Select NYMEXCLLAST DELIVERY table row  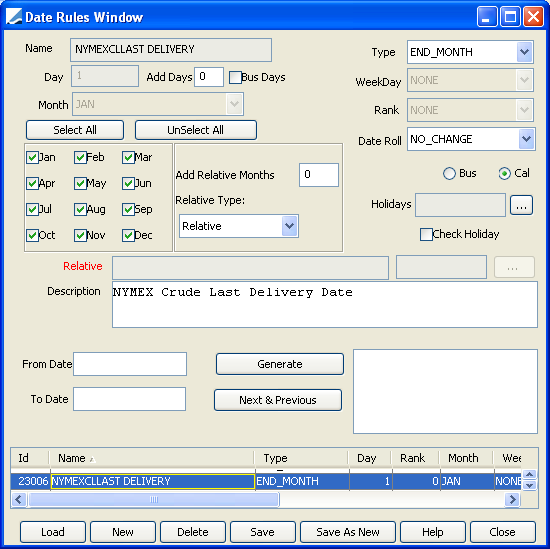pos(266,481)
